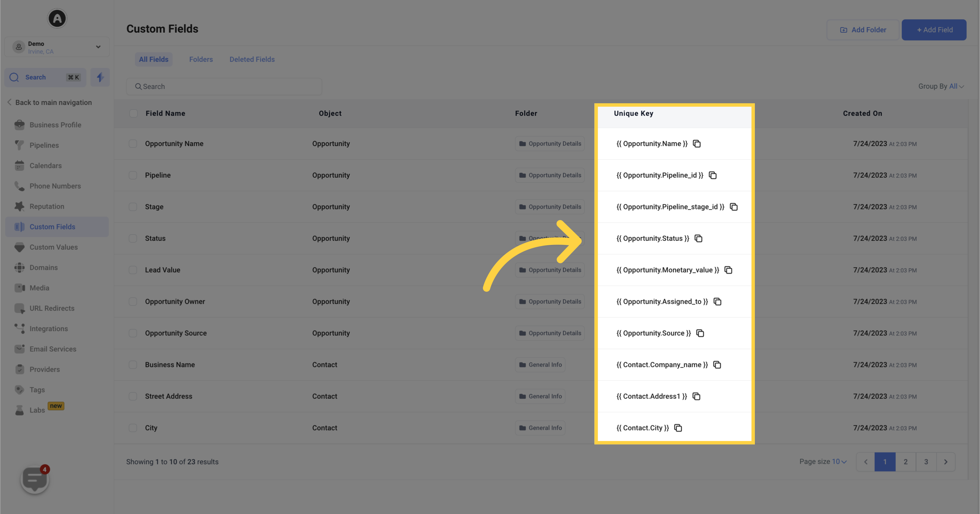980x514 pixels.
Task: Copy the Opportunity.Pipeline_id key
Action: point(712,175)
